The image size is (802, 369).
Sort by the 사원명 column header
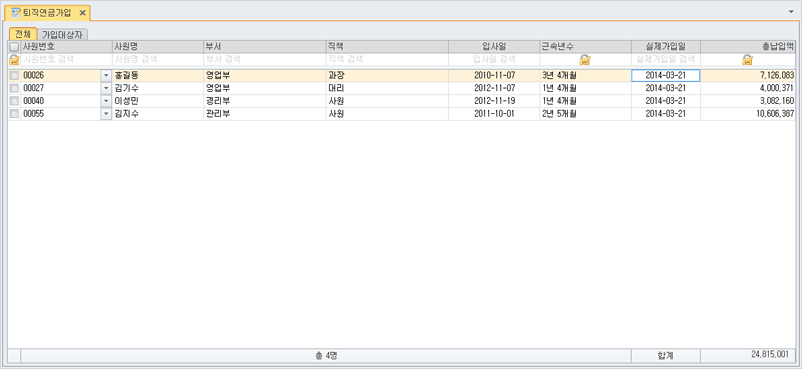click(158, 47)
